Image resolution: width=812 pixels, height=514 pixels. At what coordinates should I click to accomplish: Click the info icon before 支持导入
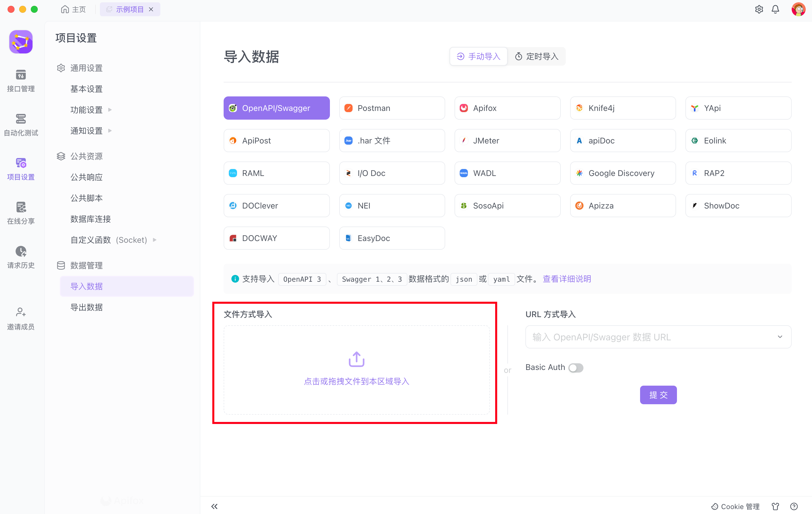[x=235, y=279]
